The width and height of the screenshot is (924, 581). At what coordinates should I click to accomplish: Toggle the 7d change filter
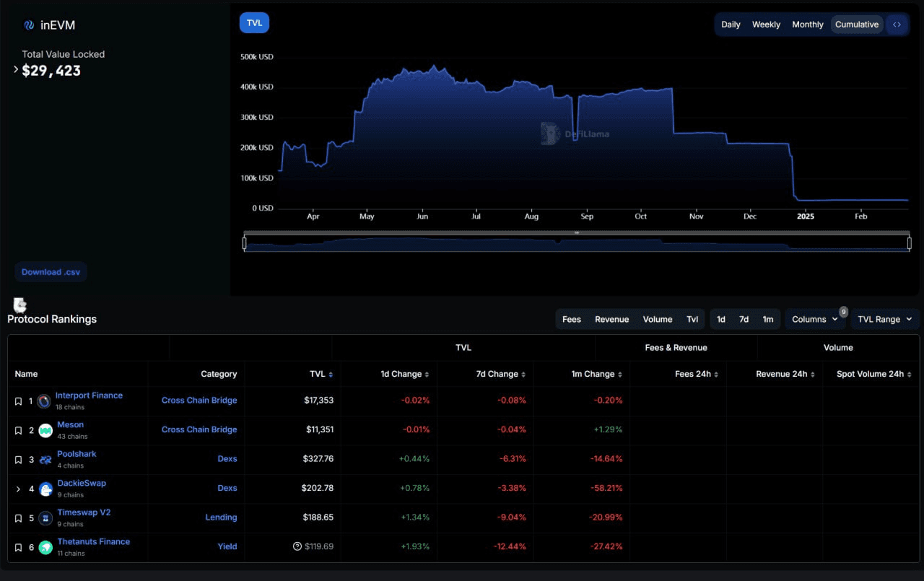tap(744, 319)
